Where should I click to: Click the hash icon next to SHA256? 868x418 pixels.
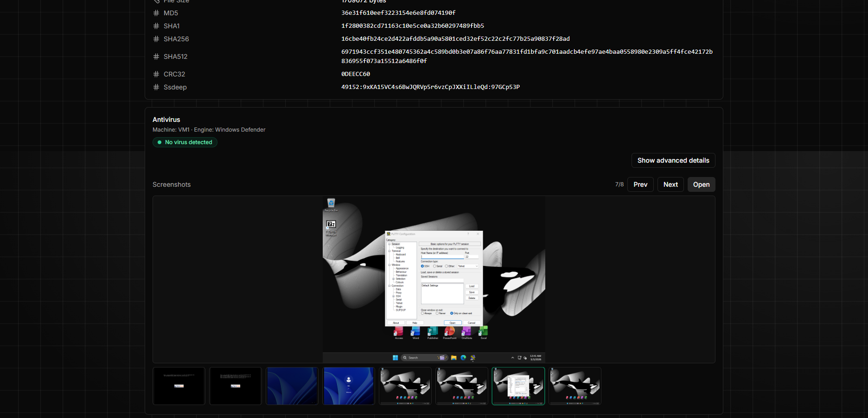156,39
